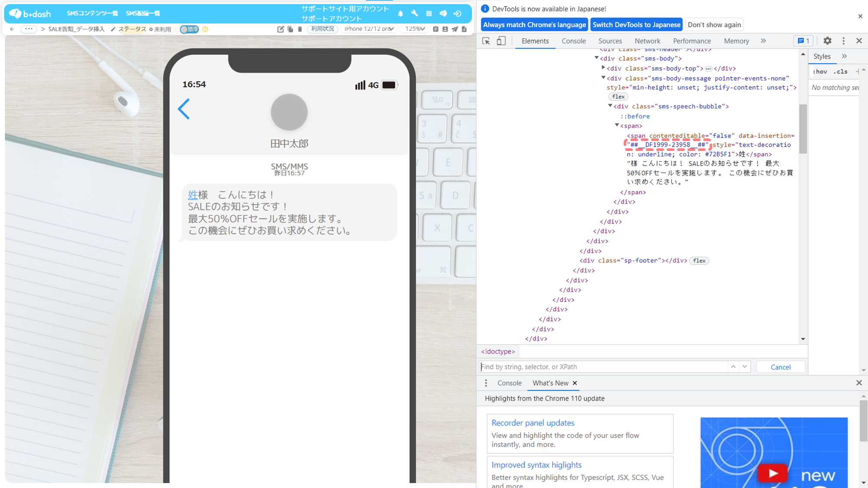Open the 125% zoom dropdown
Image resolution: width=868 pixels, height=488 pixels.
coord(414,29)
